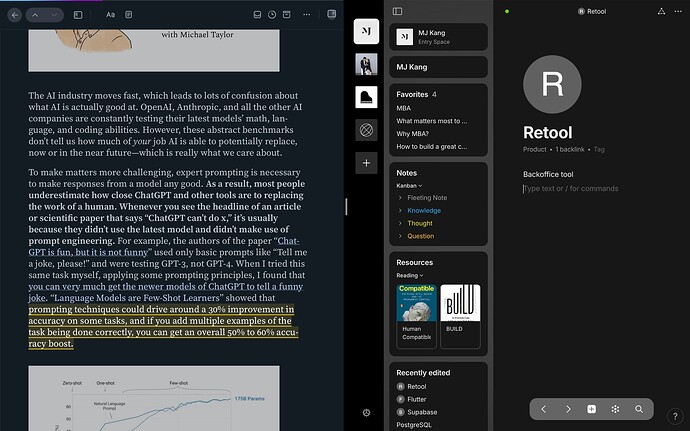
Task: Navigate back in the Capacities floating bar
Action: [x=543, y=409]
